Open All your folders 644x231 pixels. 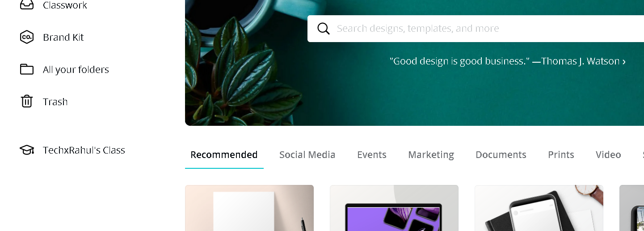click(x=76, y=69)
